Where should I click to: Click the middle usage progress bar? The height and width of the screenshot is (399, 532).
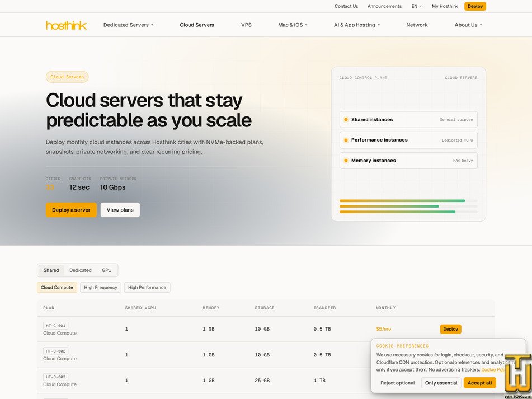click(x=408, y=206)
